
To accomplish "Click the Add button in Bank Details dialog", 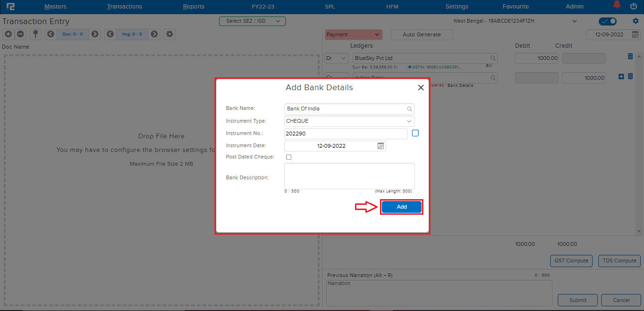I will [401, 207].
